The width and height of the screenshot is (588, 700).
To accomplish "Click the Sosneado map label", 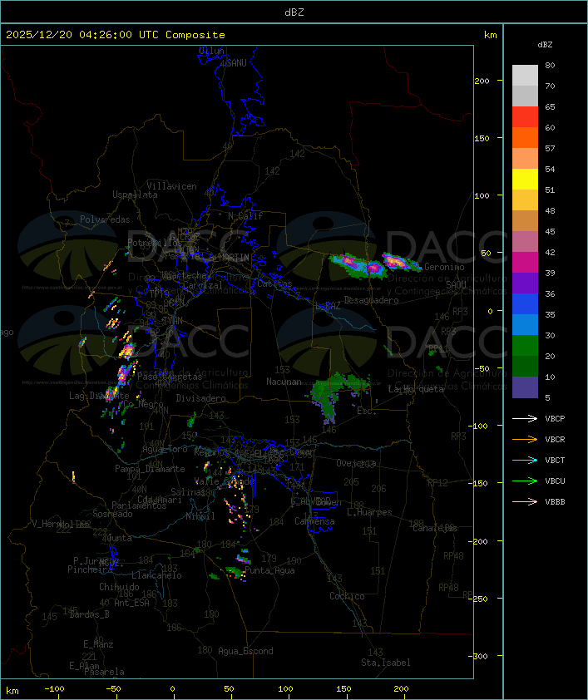I will (112, 514).
